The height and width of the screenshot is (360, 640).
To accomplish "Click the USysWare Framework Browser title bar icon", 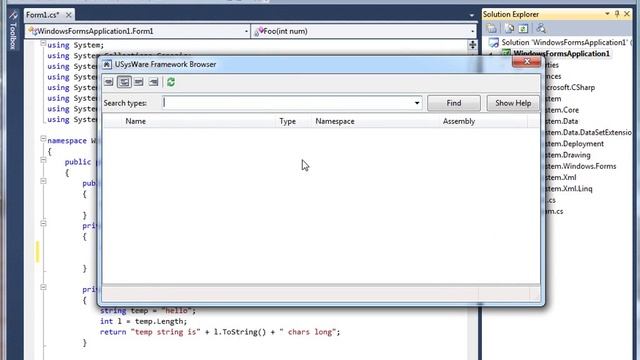I will (107, 64).
